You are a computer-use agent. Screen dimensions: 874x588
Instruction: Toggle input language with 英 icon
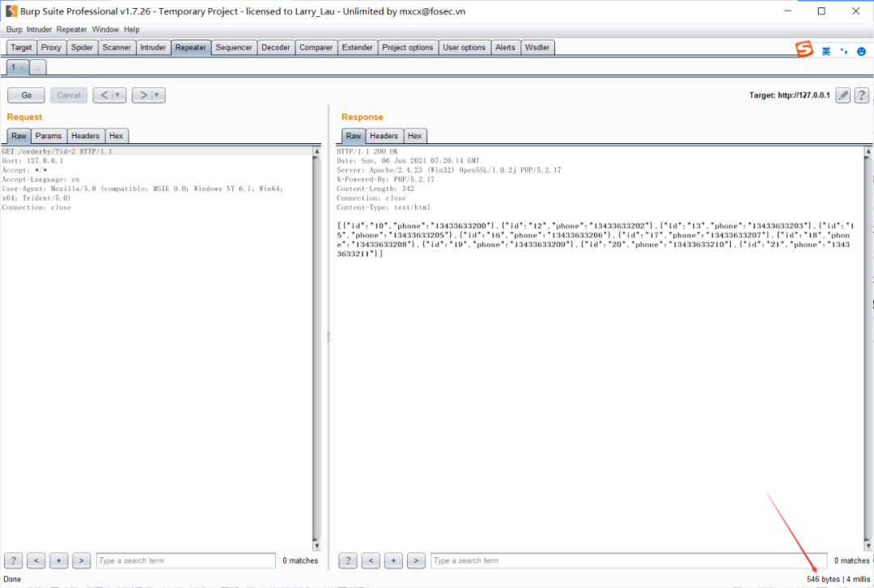(x=826, y=51)
